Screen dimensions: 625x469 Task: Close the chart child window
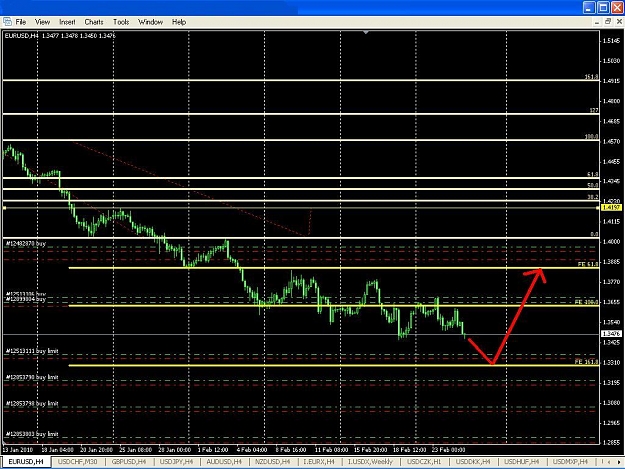tap(619, 22)
